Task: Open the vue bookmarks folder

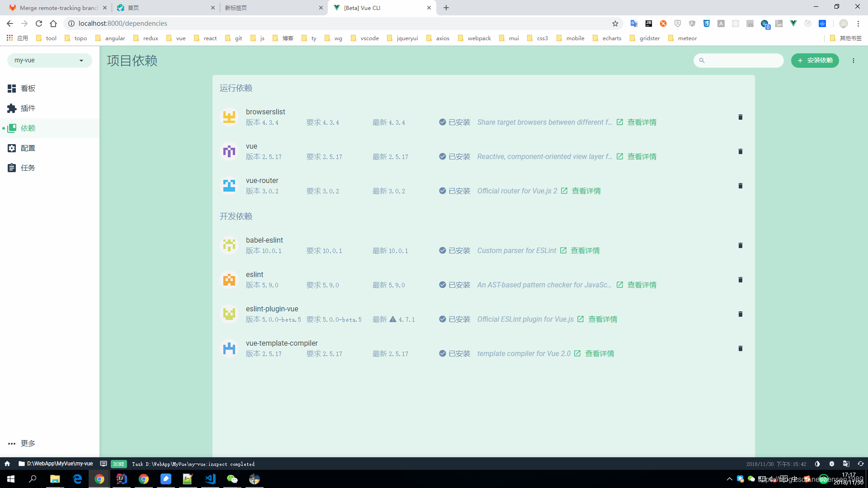Action: (x=176, y=38)
